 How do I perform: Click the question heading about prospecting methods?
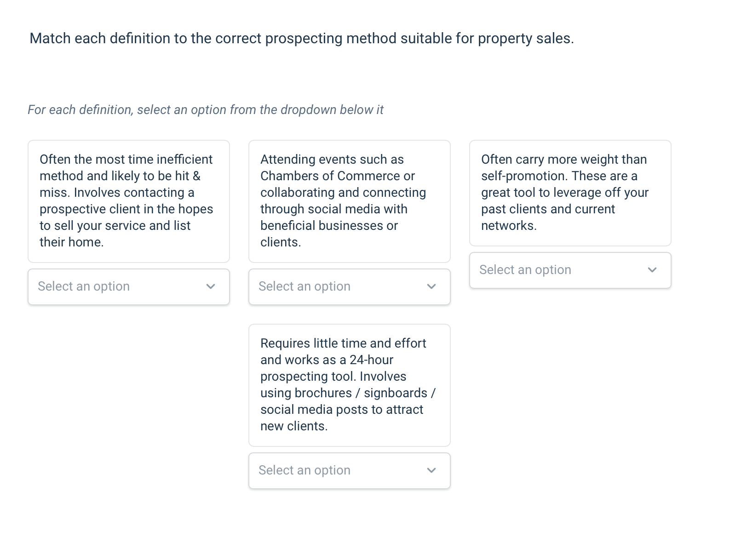click(301, 39)
